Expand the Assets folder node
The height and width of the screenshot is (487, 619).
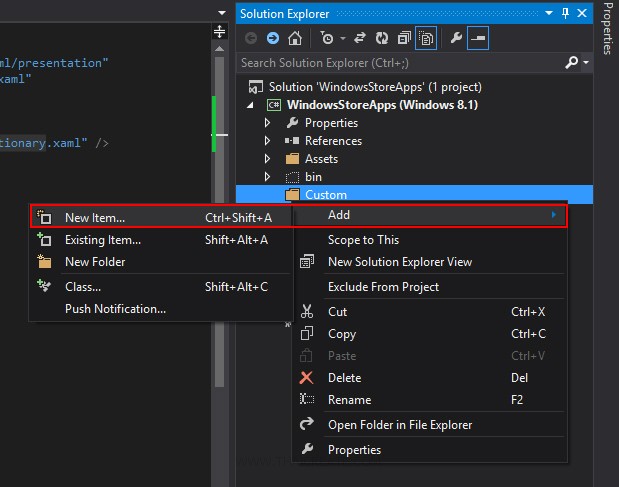tap(267, 159)
